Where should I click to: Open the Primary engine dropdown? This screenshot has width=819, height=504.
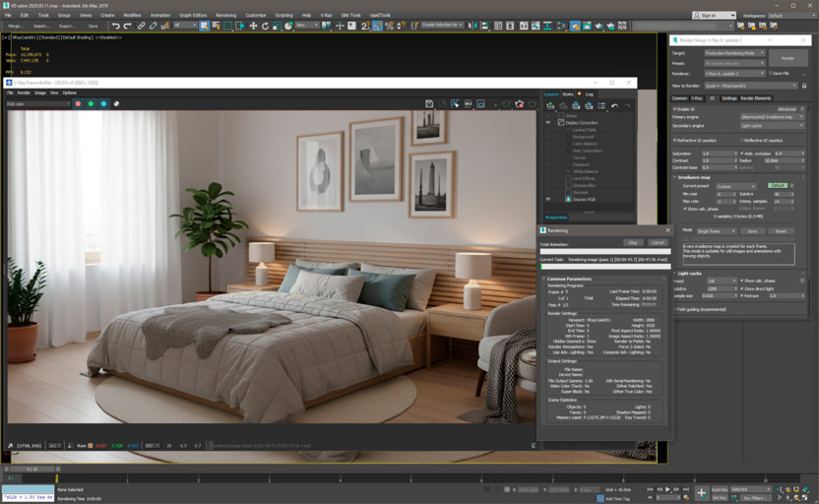773,117
